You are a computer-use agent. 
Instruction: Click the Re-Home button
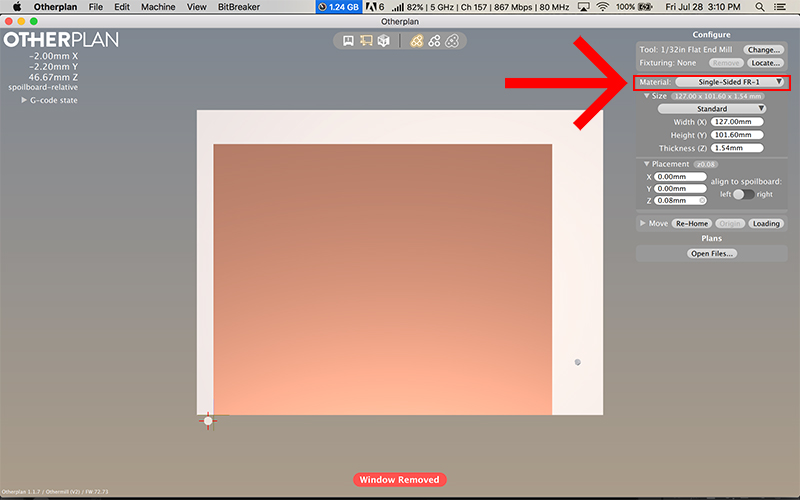point(692,223)
